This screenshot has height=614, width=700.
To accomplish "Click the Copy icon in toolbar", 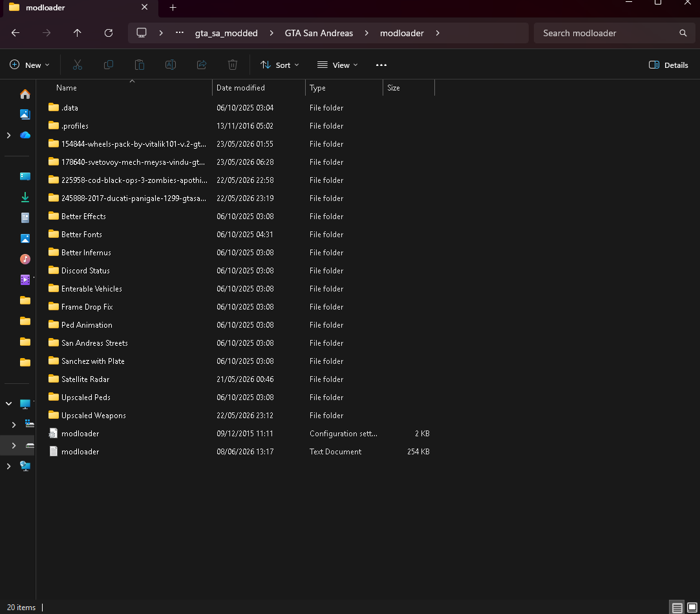I will tap(109, 65).
